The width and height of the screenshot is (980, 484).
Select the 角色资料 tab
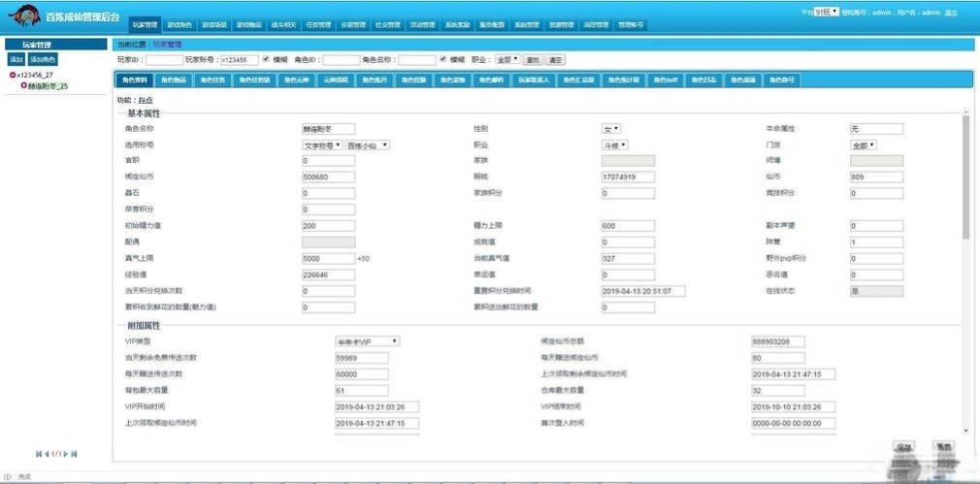134,80
